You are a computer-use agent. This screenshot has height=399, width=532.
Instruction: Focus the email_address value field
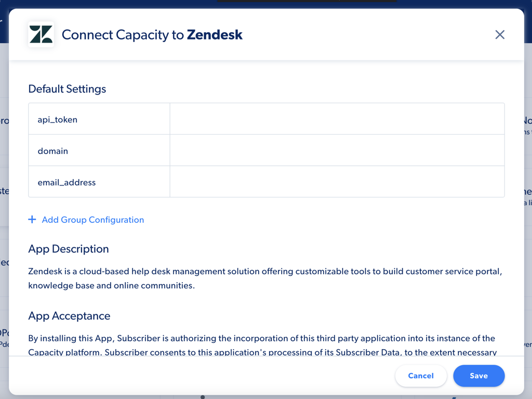[337, 182]
